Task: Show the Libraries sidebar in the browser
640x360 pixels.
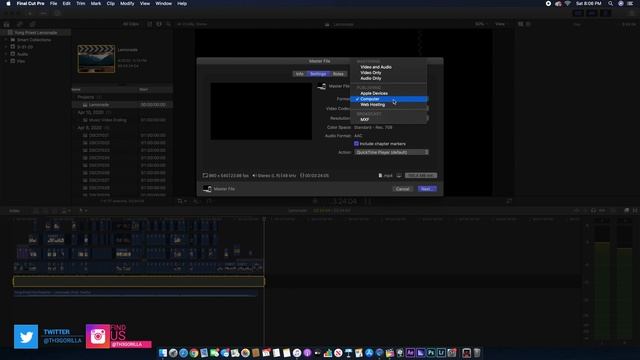Action: tap(7, 24)
